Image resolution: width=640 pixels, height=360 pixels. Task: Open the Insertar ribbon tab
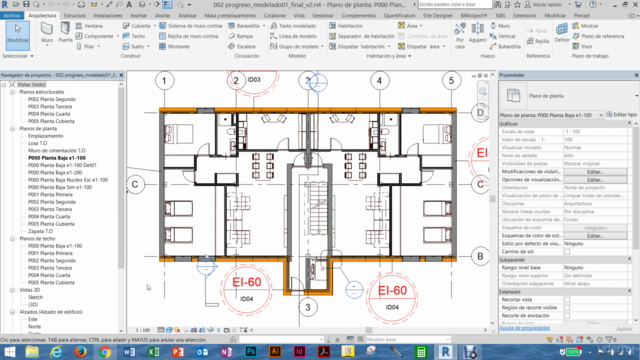pos(139,16)
